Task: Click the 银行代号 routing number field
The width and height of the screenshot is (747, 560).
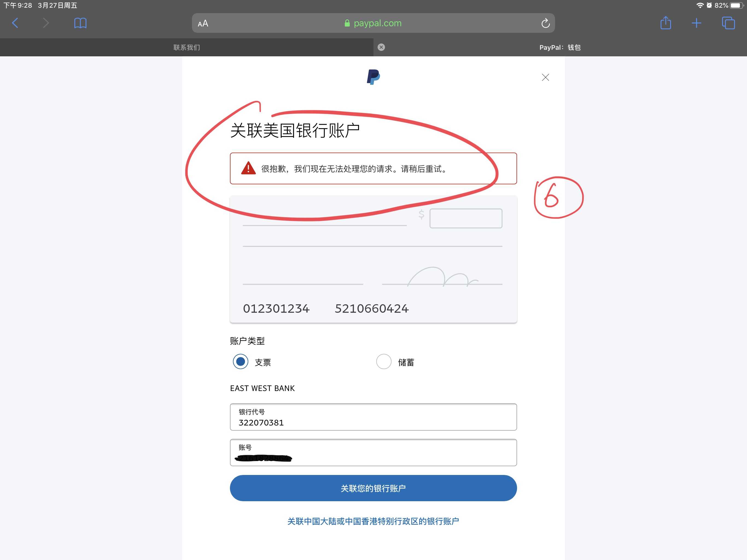Action: [x=373, y=417]
